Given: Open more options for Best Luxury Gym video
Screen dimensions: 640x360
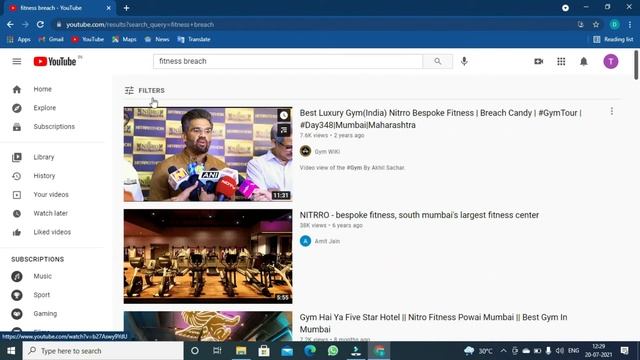Looking at the screenshot, I should [x=611, y=111].
